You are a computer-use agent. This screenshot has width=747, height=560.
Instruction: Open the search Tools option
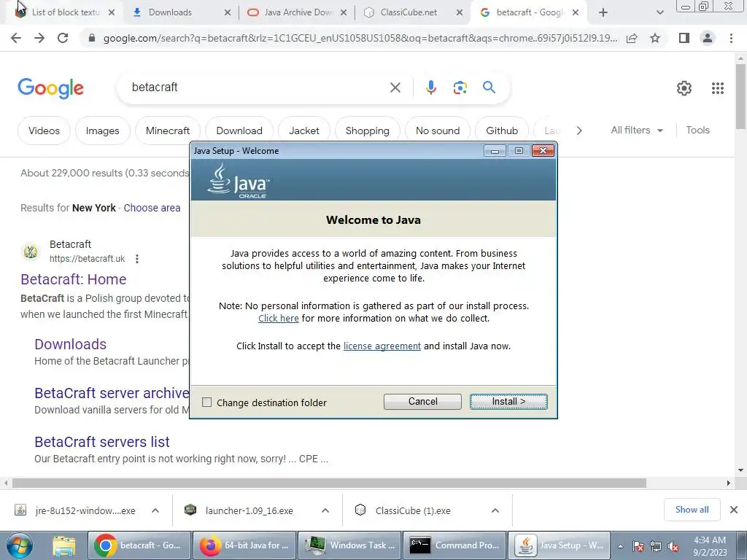(697, 130)
